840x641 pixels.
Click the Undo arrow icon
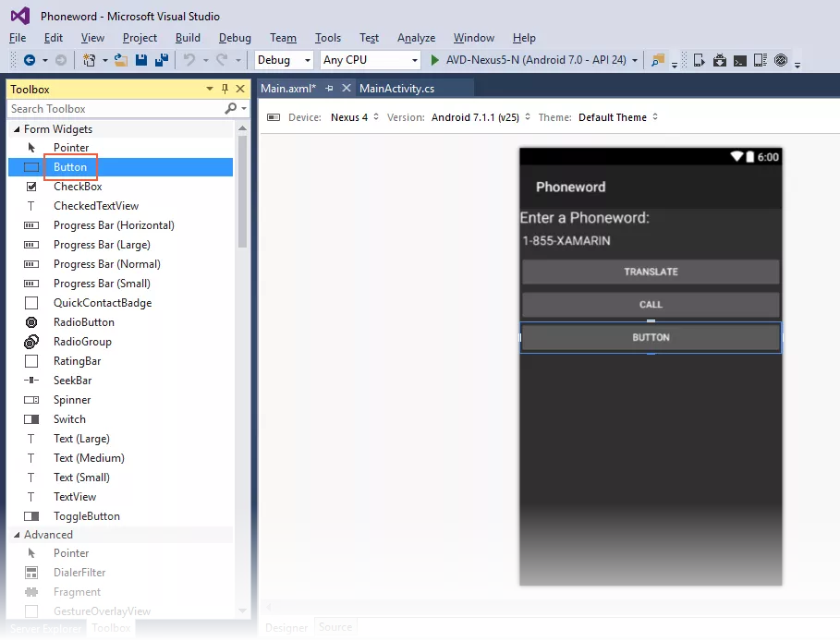pos(189,60)
